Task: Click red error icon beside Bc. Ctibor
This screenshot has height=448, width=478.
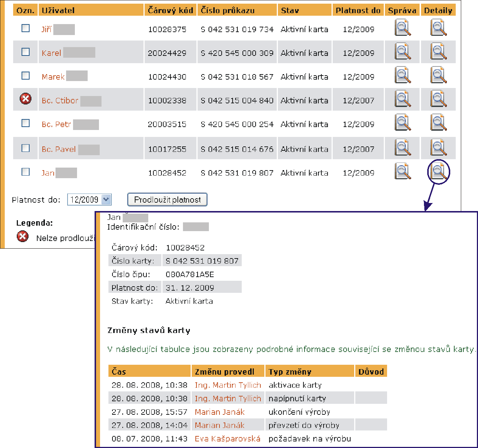Action: [x=25, y=99]
